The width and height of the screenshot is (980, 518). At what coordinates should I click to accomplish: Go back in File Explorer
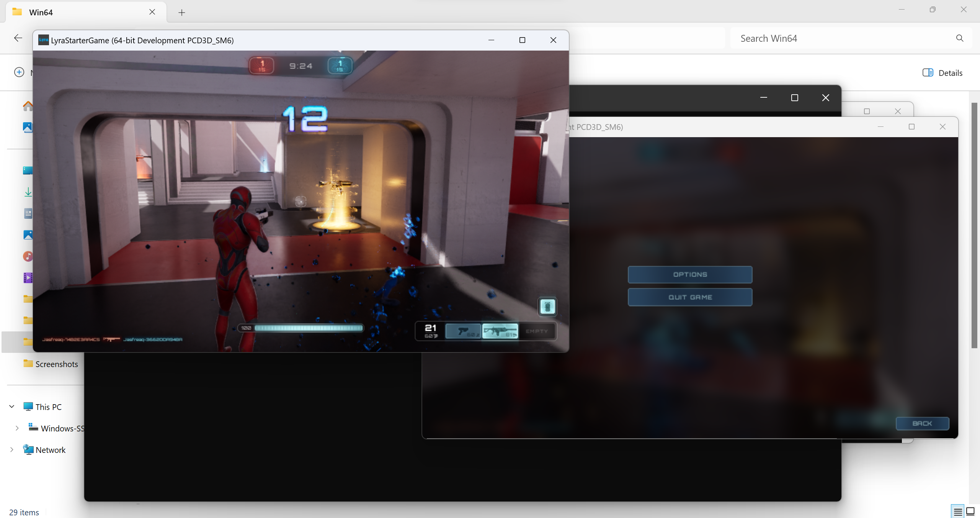coord(18,38)
